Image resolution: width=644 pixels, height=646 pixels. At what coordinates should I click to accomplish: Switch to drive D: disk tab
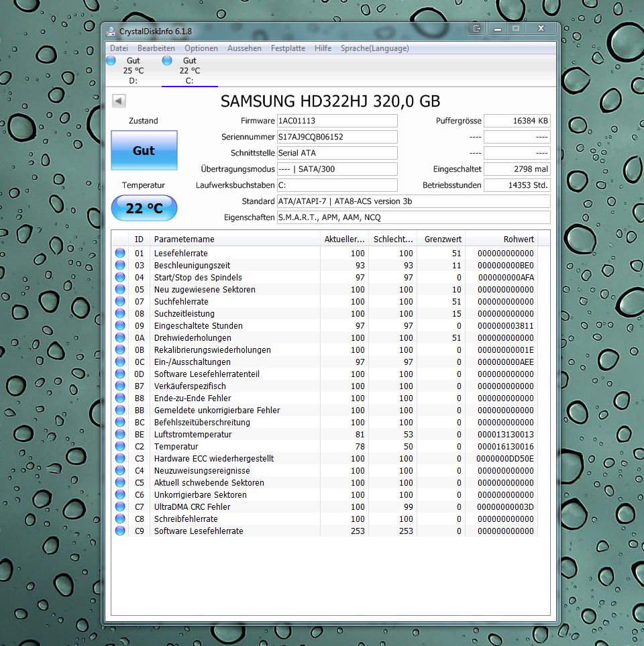[x=133, y=70]
